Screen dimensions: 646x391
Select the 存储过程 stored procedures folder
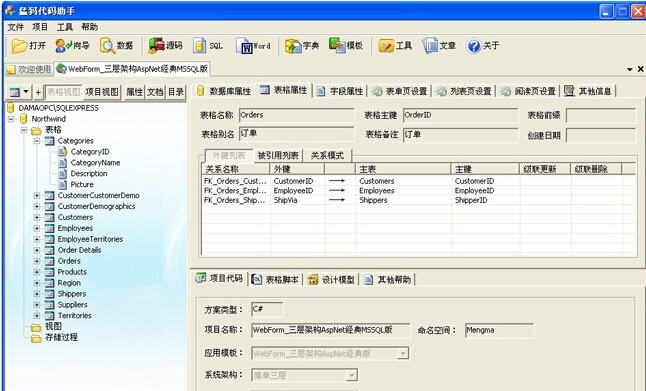[61, 337]
